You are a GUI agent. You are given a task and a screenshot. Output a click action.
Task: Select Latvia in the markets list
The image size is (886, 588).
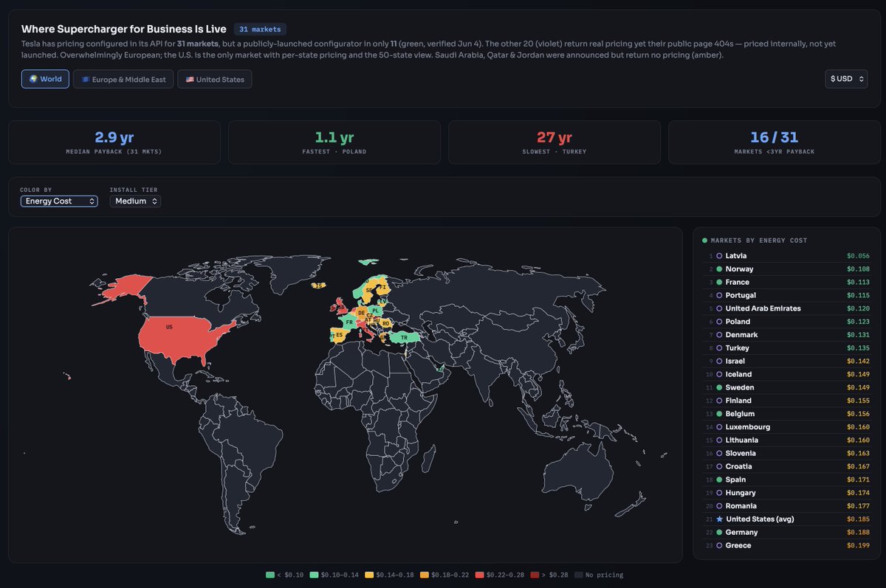pyautogui.click(x=786, y=256)
